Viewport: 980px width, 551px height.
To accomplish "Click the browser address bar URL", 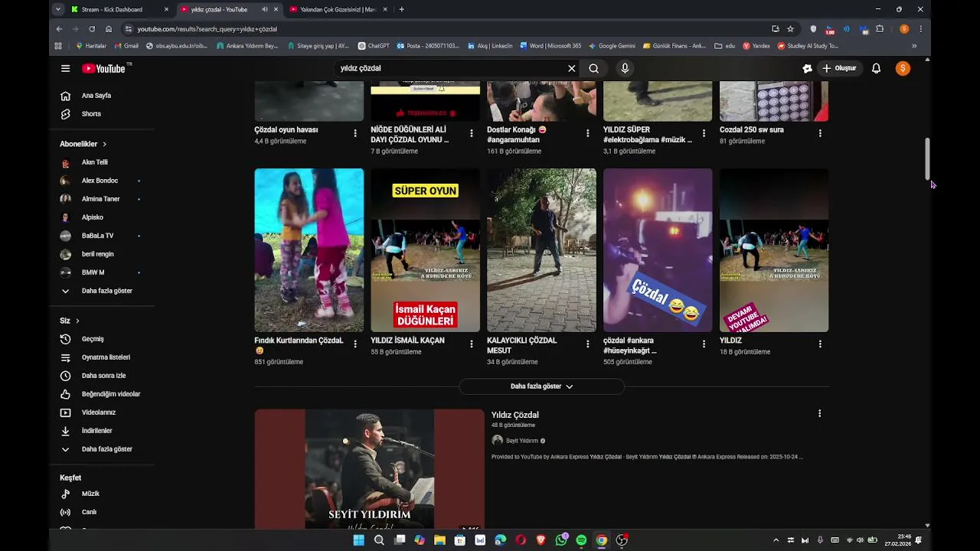I will click(207, 29).
